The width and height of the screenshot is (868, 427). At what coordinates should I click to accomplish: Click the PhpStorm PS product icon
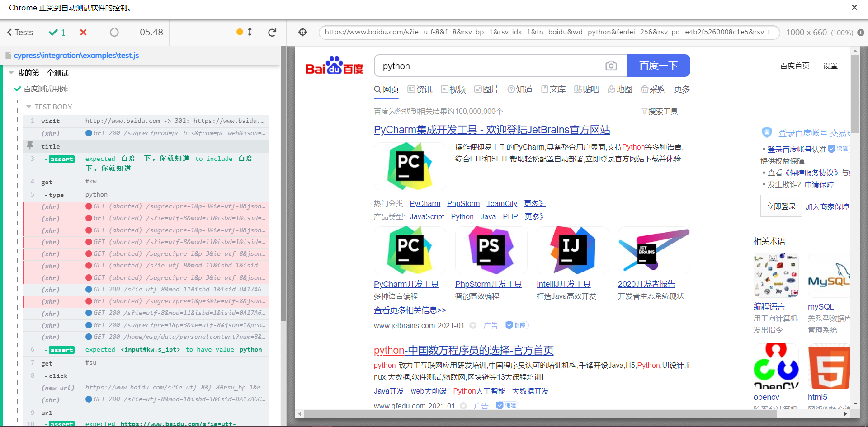point(491,250)
